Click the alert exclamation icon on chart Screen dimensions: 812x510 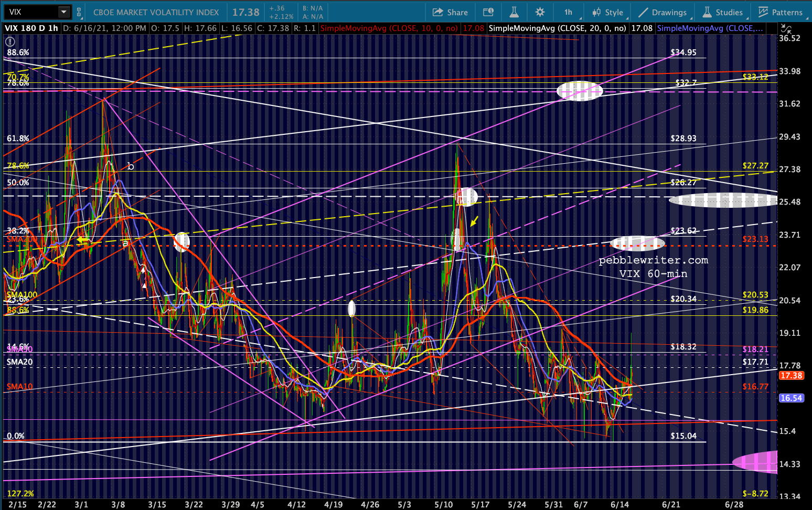[x=10, y=41]
